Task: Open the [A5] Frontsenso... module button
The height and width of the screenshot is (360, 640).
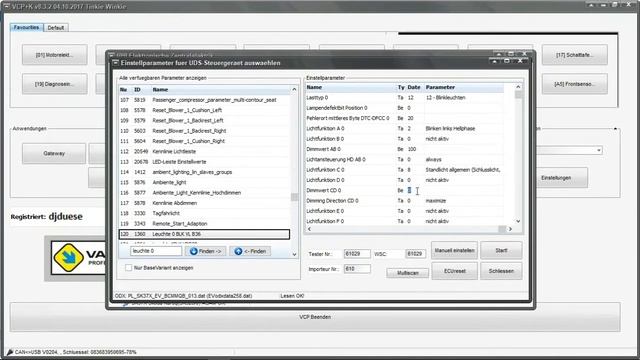Action: (x=575, y=84)
